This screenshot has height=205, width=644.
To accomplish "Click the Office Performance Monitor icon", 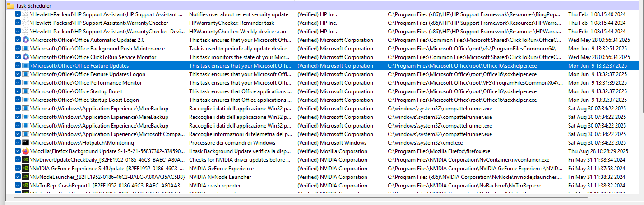I will click(26, 83).
